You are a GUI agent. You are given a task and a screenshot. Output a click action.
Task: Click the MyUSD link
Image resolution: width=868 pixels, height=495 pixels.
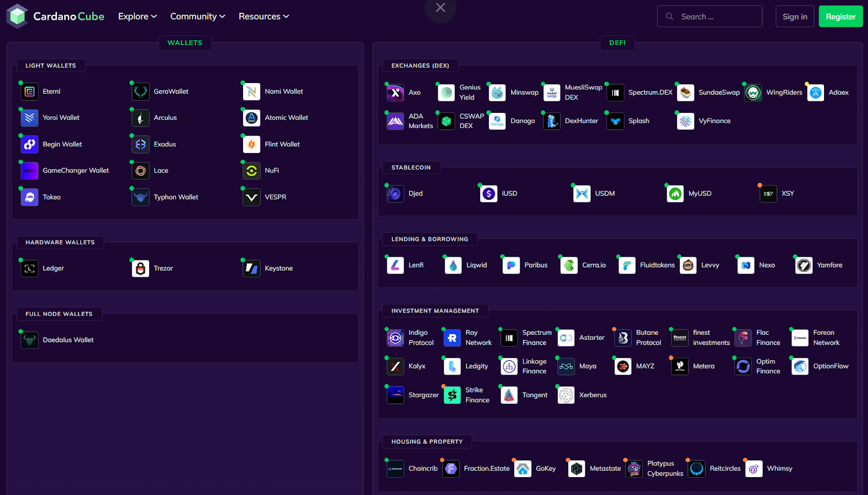(700, 194)
